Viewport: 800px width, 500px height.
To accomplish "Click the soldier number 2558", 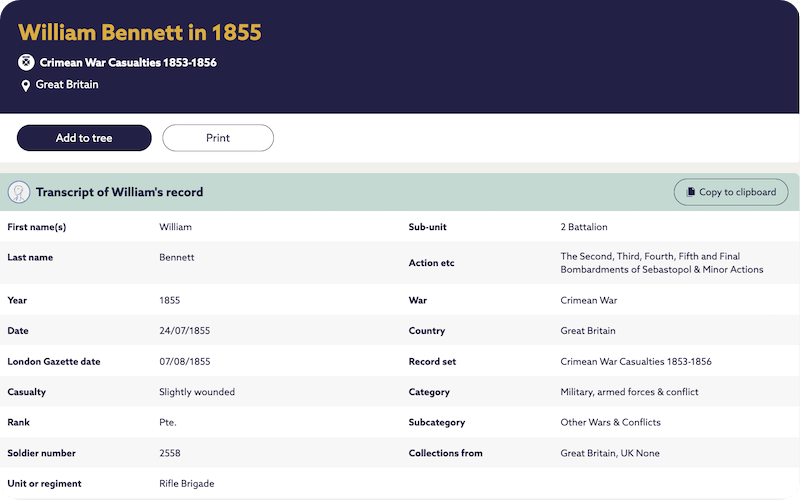I will click(170, 453).
